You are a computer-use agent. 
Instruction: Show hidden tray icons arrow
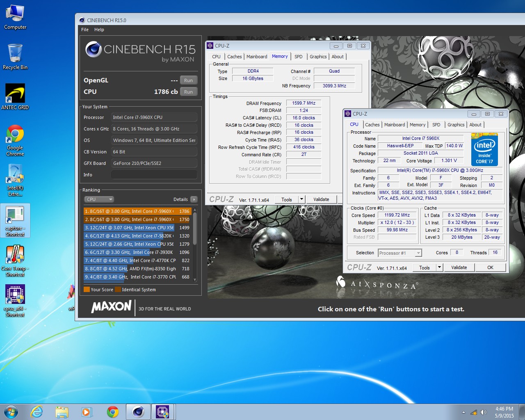pyautogui.click(x=463, y=412)
